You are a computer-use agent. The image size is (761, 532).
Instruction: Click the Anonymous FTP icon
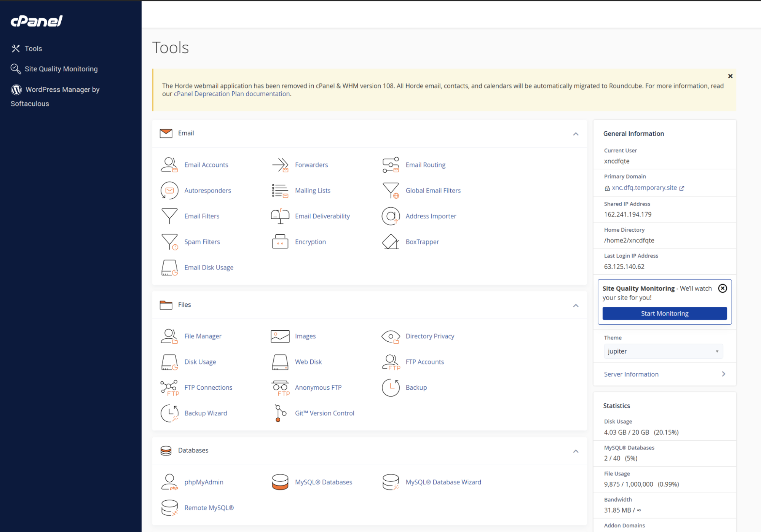[x=280, y=387]
